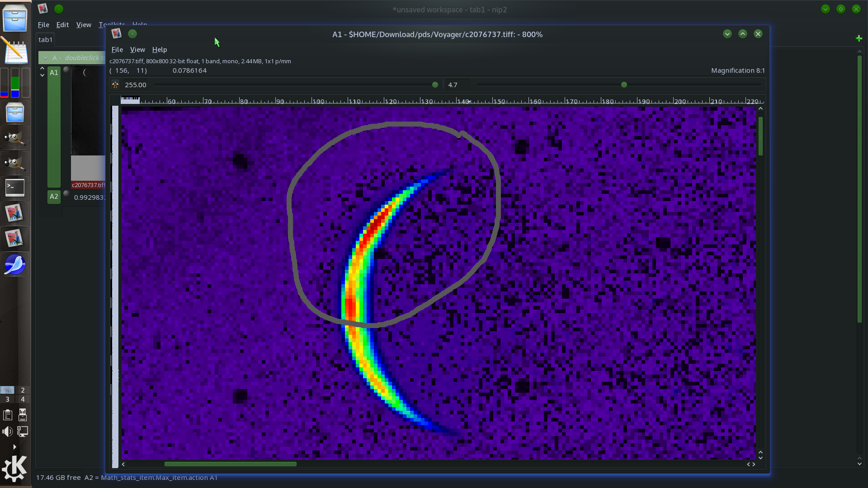Select virtual desktop 1 pager cell

[x=7, y=390]
